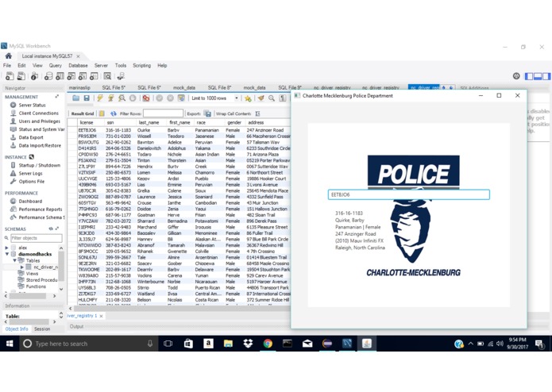Click the search table data icon
552x392 pixels.
click(x=107, y=76)
